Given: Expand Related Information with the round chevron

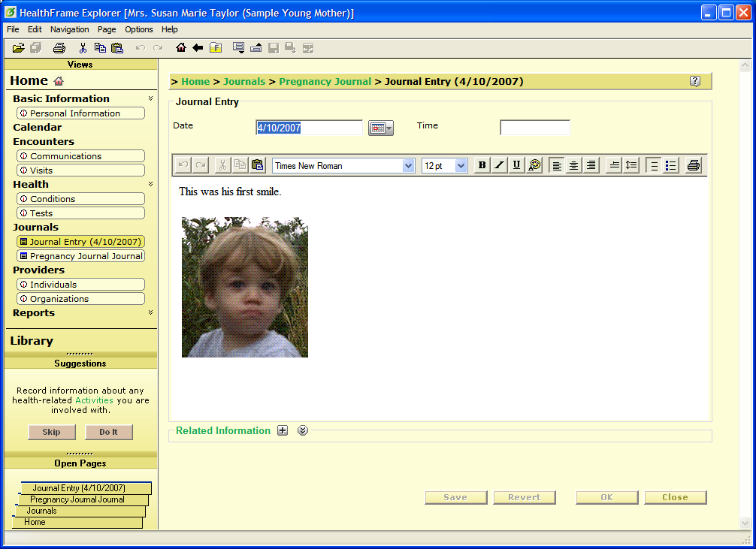Looking at the screenshot, I should (303, 430).
